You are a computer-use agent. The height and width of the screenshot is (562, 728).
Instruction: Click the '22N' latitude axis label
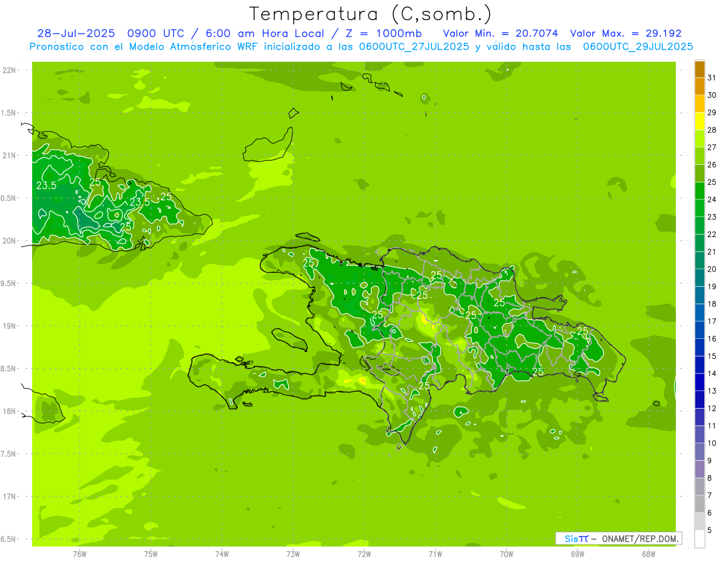click(9, 70)
